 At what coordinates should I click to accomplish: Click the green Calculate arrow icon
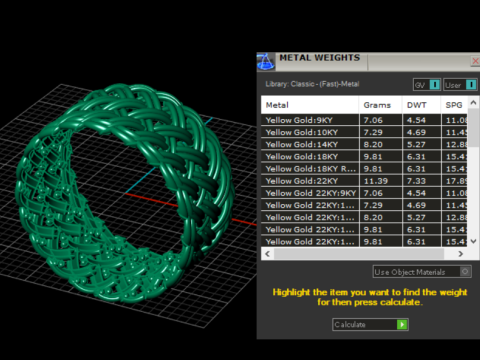tap(402, 324)
